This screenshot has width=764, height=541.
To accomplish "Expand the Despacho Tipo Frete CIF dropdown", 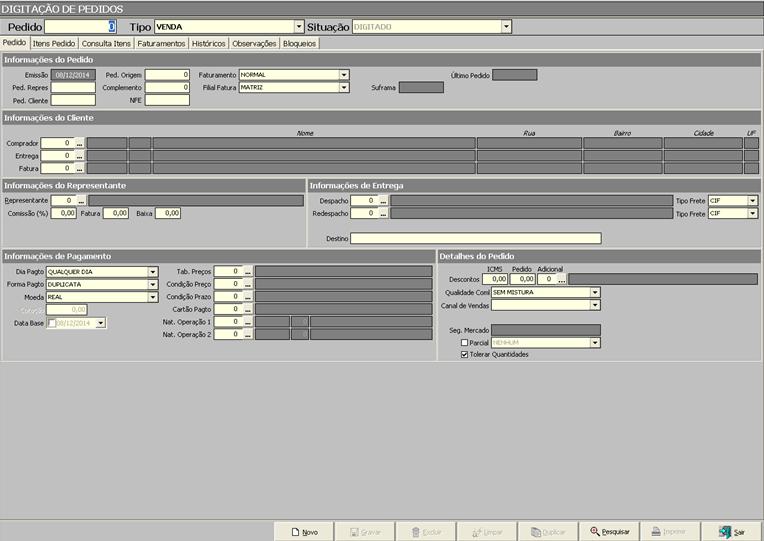I will pos(752,200).
